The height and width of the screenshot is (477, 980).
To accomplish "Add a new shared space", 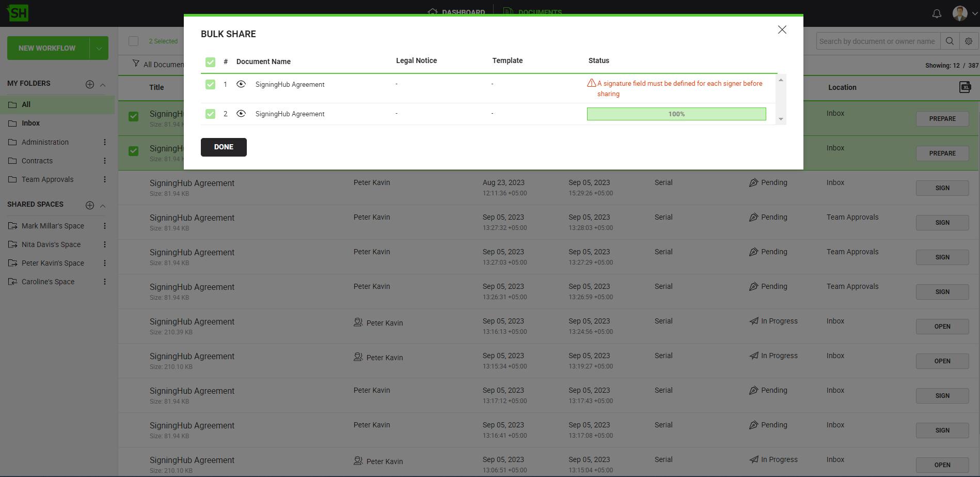I will [90, 205].
